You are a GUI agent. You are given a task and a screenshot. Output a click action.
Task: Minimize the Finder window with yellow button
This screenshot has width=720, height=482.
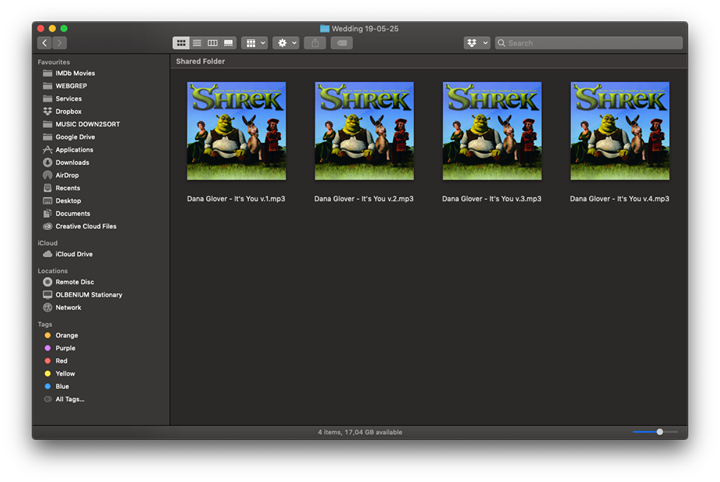(x=52, y=28)
